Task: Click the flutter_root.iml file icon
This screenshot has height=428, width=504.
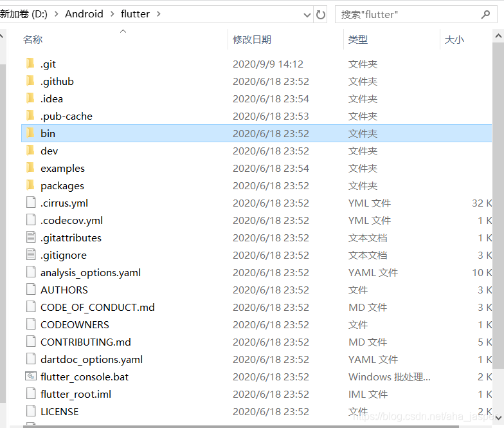Action: (31, 394)
